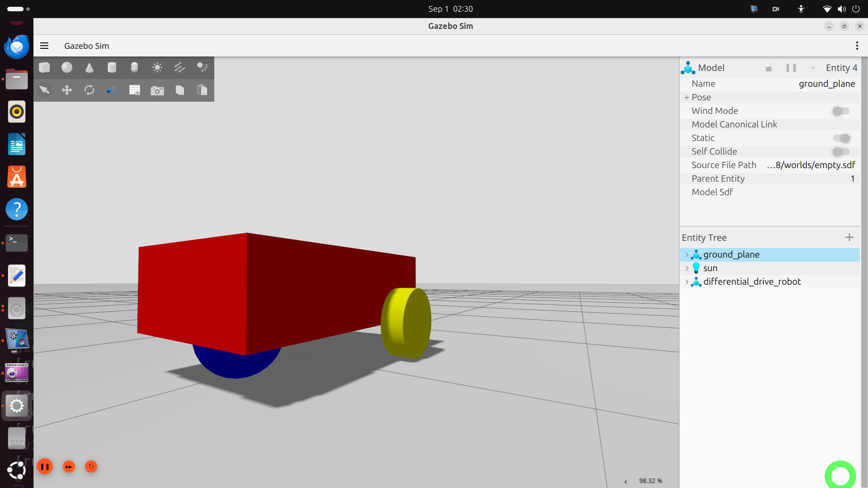Click the Model Sdf label to view SDF
The width and height of the screenshot is (868, 488).
712,192
